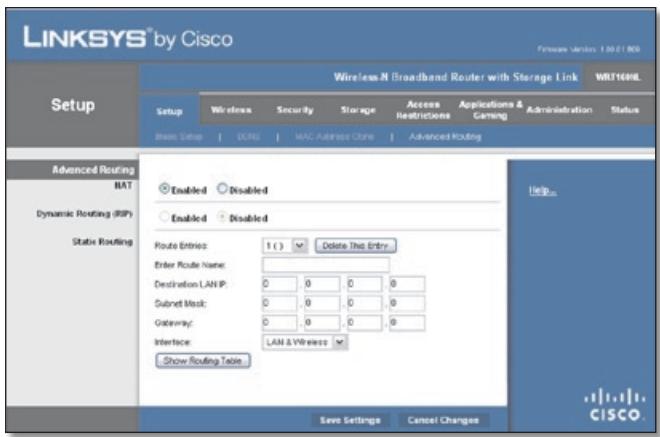The width and height of the screenshot is (660, 437).
Task: Click fourth octet of Gateway
Action: pos(407,323)
